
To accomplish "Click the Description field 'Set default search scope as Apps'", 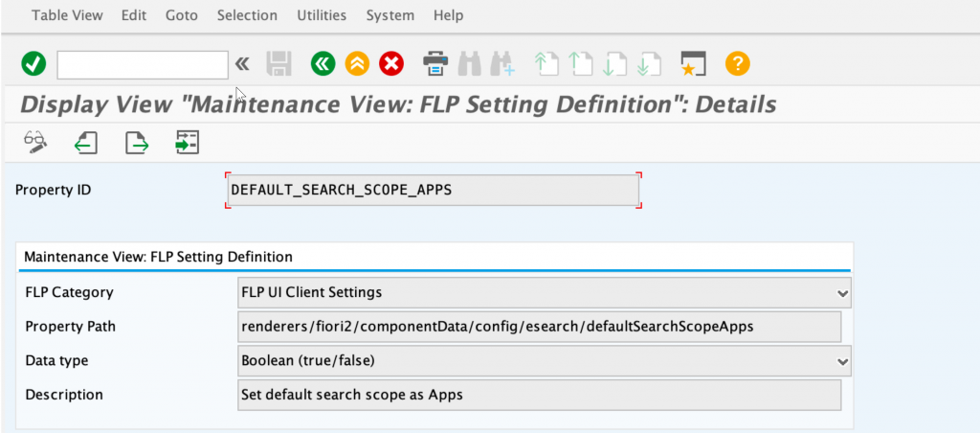I will click(x=540, y=395).
